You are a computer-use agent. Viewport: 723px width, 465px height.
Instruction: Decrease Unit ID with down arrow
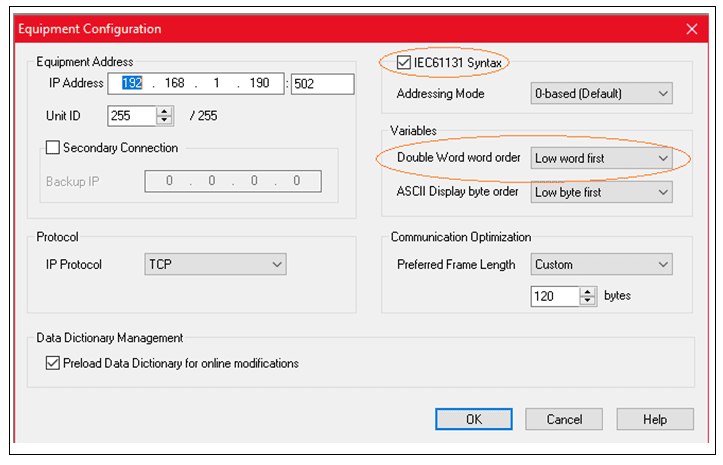164,120
